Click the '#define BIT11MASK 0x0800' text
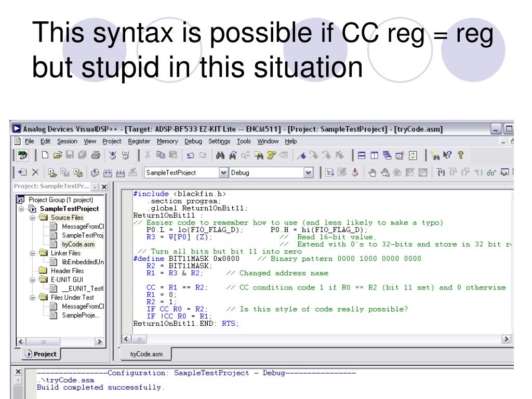Image resolution: width=532 pixels, height=399 pixels. pyautogui.click(x=187, y=259)
